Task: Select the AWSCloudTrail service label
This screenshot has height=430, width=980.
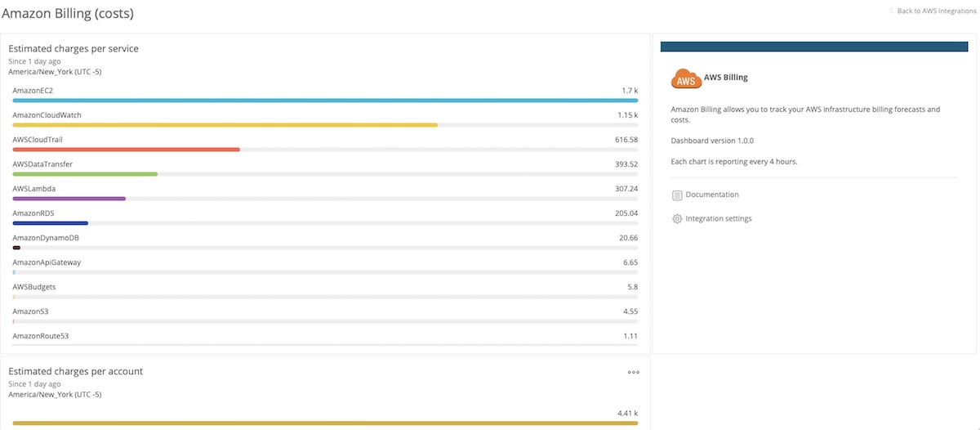Action: (38, 140)
